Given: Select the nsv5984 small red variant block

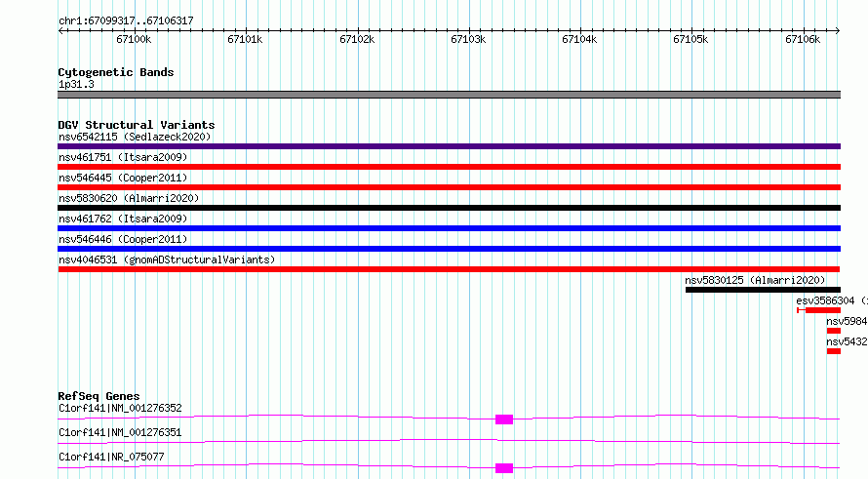Looking at the screenshot, I should click(834, 331).
